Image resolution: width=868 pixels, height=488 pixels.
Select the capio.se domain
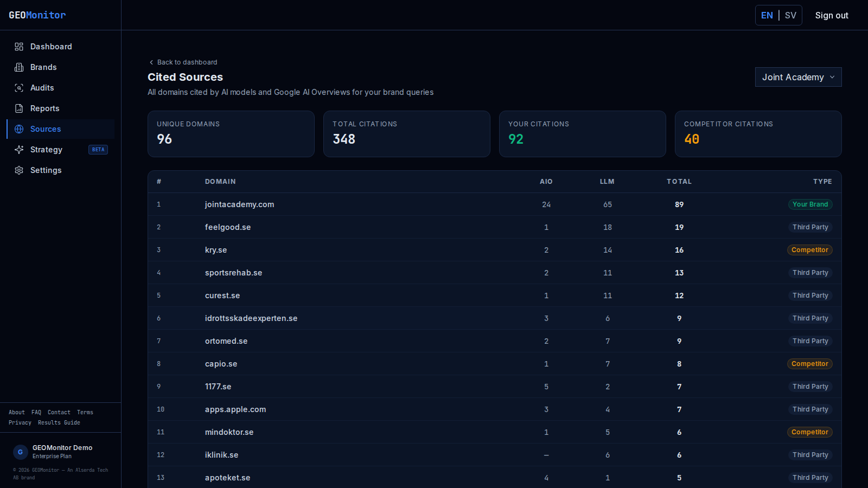[x=221, y=364]
